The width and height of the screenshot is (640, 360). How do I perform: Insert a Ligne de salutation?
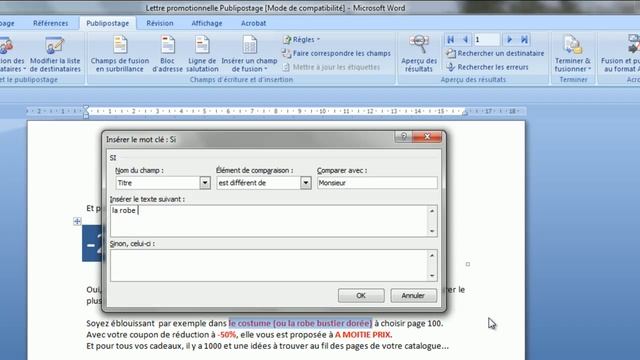(202, 54)
